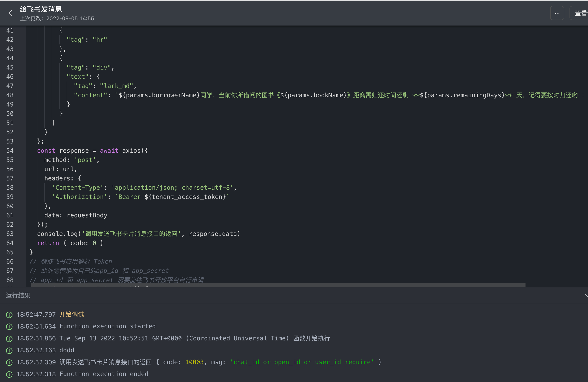
Task: Click the horizontal scrollbar of the code editor
Action: (278, 285)
